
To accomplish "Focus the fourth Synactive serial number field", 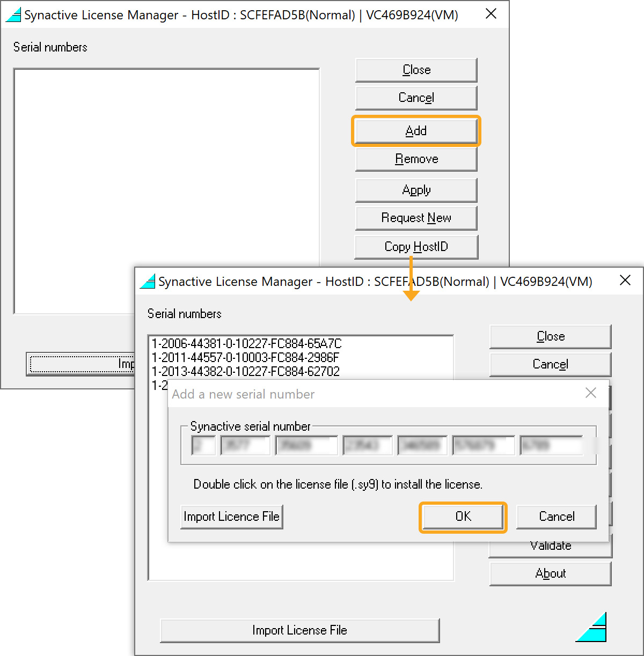I will coord(368,445).
